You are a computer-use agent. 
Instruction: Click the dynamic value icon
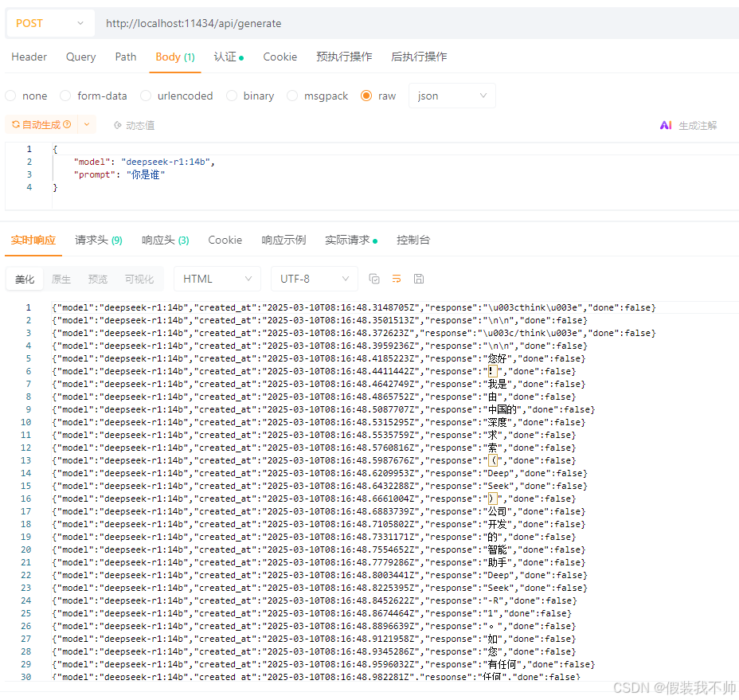pyautogui.click(x=118, y=125)
